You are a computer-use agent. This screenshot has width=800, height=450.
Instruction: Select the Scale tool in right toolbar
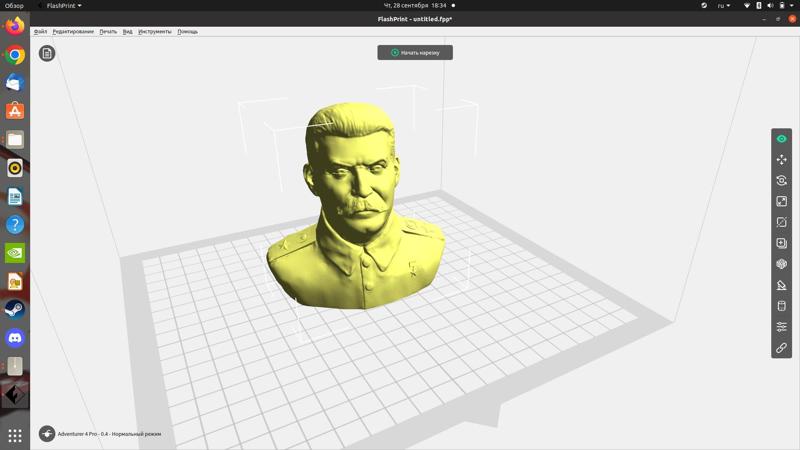tap(781, 202)
